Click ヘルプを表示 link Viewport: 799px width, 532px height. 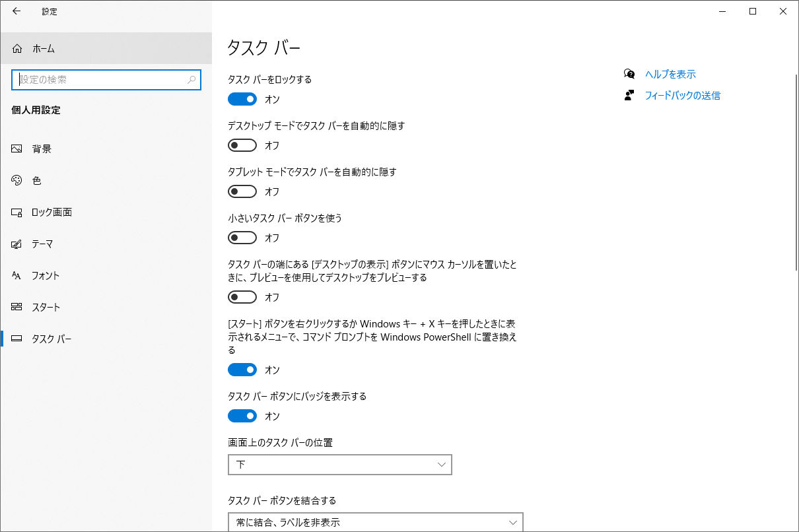pos(670,74)
